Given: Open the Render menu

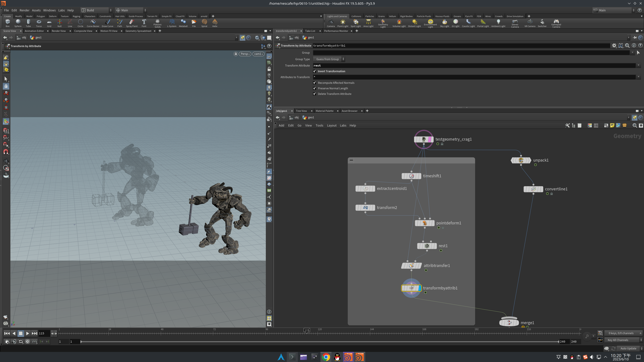Looking at the screenshot, I should [24, 10].
